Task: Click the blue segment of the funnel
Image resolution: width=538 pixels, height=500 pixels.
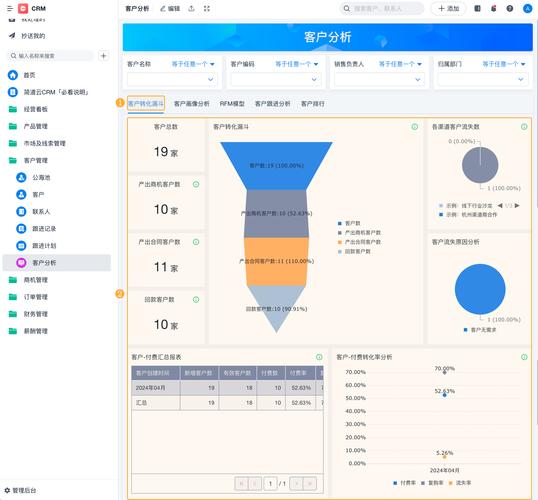Action: (276, 165)
